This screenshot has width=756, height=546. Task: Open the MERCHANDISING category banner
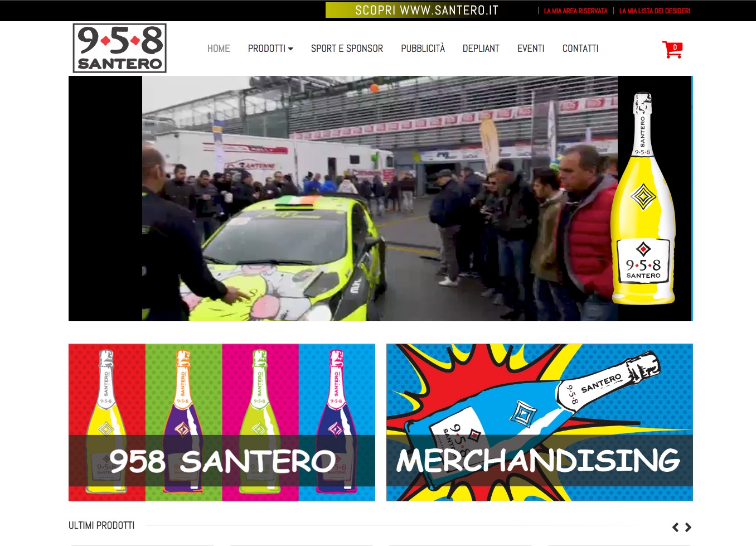tap(540, 422)
